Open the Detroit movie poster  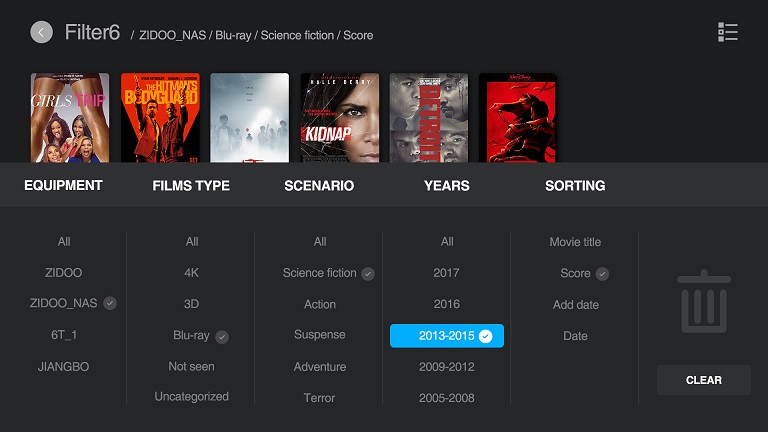pos(429,118)
